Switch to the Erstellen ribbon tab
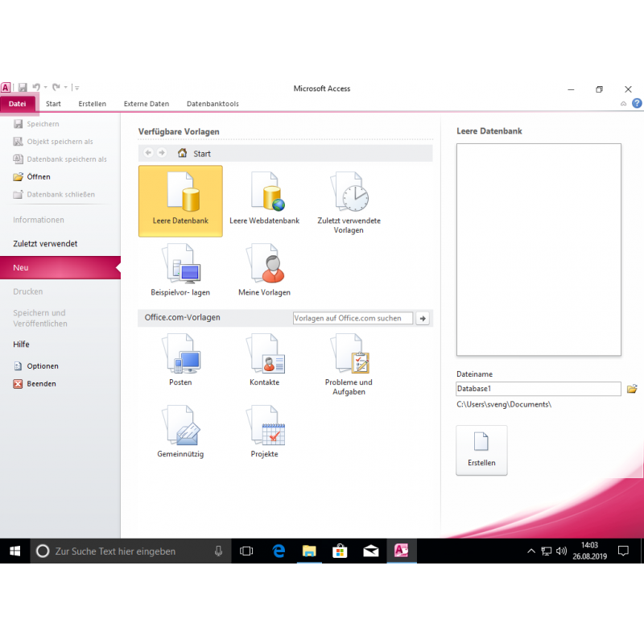The image size is (644, 644). pos(92,104)
